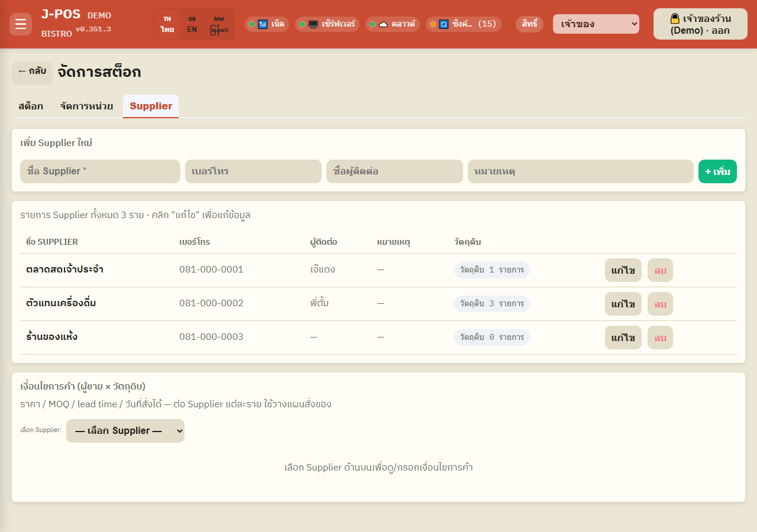Screen dimensions: 757x532
Task: Click the สิทธิ์ permissions badge
Action: click(x=529, y=24)
